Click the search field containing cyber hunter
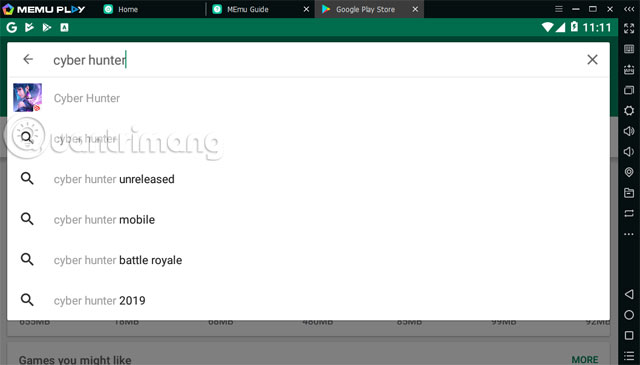The height and width of the screenshot is (365, 640). tap(308, 60)
